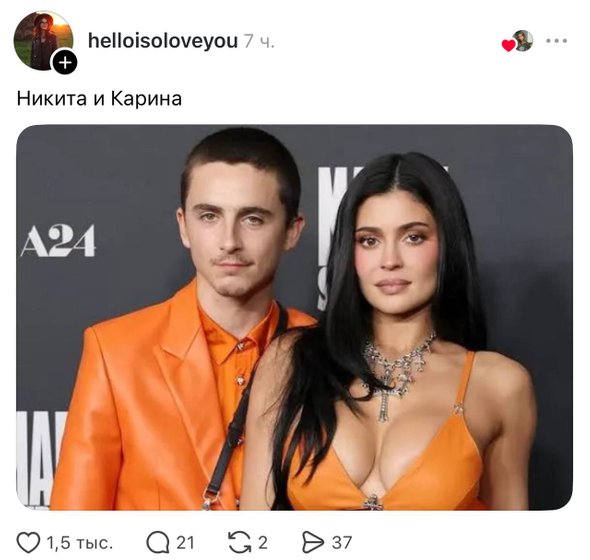Click the 7 ч. timestamp
The height and width of the screenshot is (560, 590).
(259, 41)
